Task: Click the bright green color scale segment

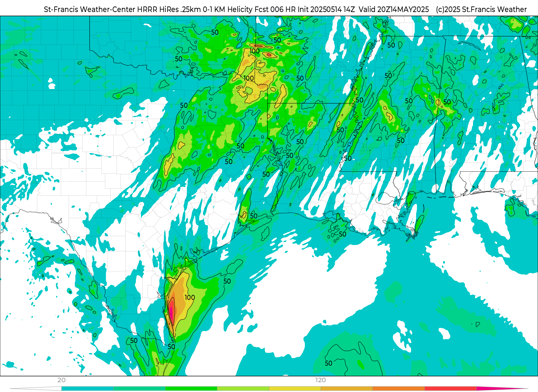Action: [x=191, y=389]
